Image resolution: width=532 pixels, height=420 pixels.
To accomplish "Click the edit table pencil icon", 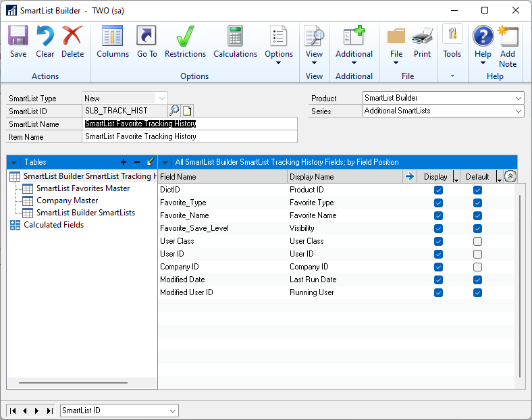I will pos(151,162).
